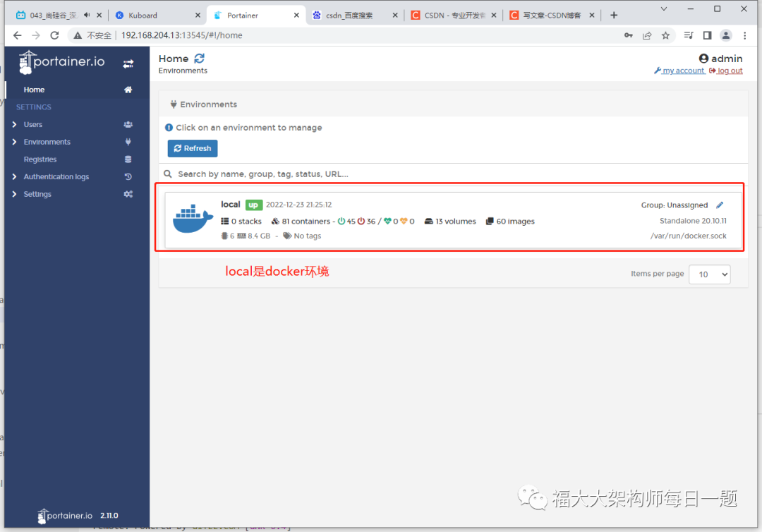Click the log out link

(726, 71)
